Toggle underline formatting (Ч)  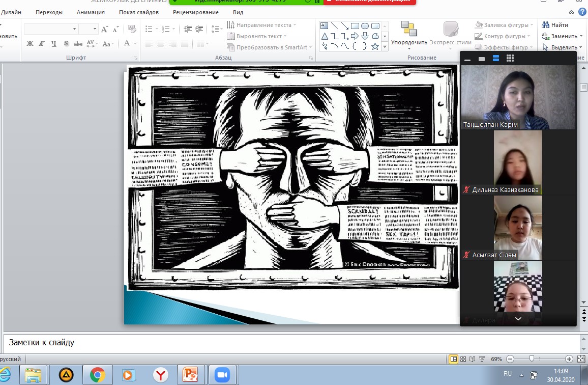[x=53, y=44]
